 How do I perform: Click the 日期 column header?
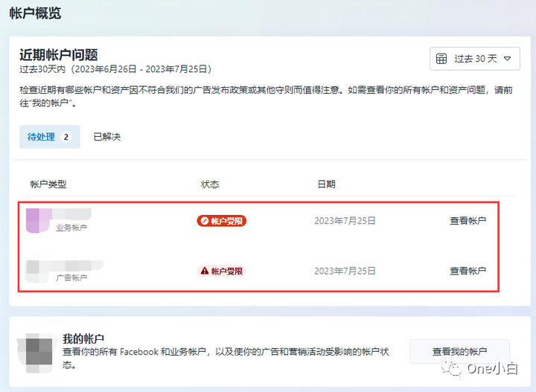[x=327, y=184]
